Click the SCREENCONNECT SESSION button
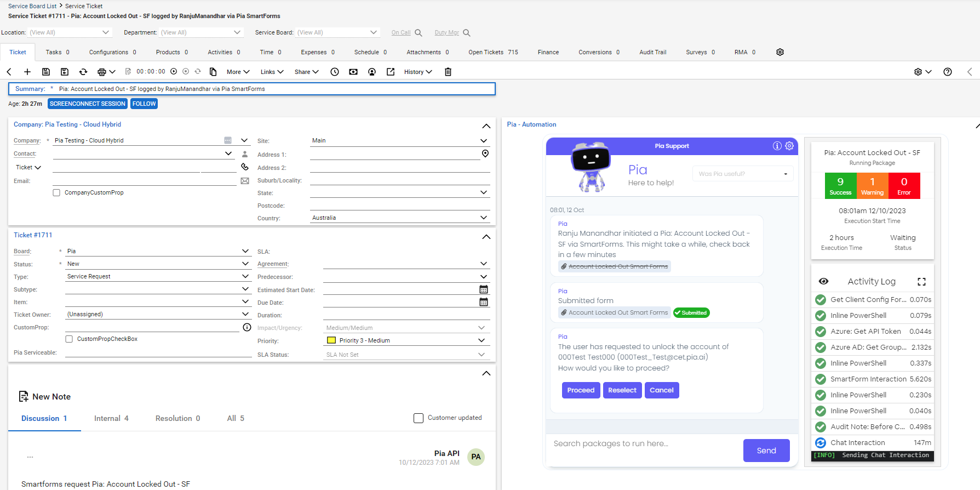The height and width of the screenshot is (490, 980). [88, 104]
